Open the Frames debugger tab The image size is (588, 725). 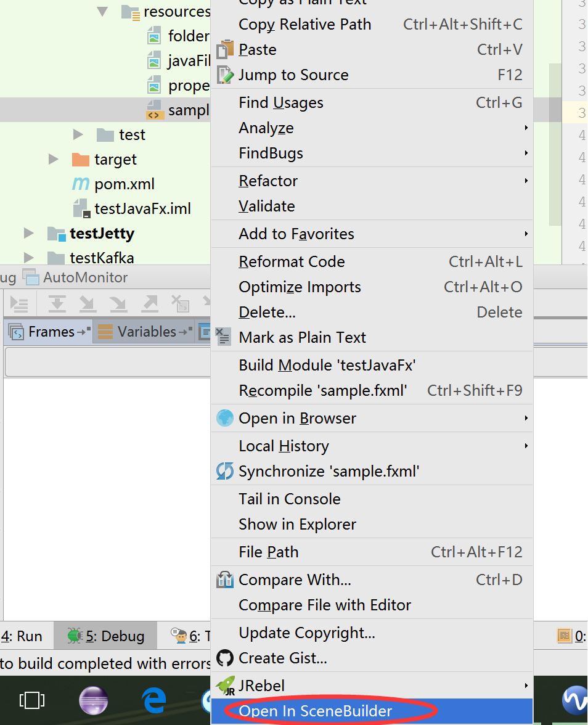[x=49, y=332]
